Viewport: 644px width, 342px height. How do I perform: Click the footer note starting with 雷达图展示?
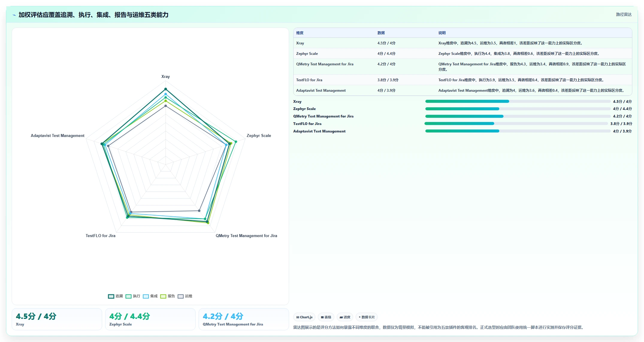(439, 327)
